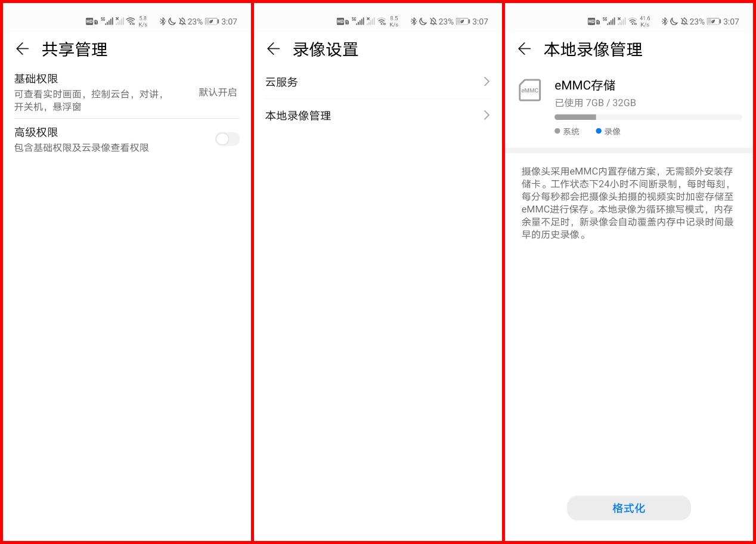The width and height of the screenshot is (756, 544).
Task: Open 本地录像管理 via its chevron
Action: click(486, 115)
